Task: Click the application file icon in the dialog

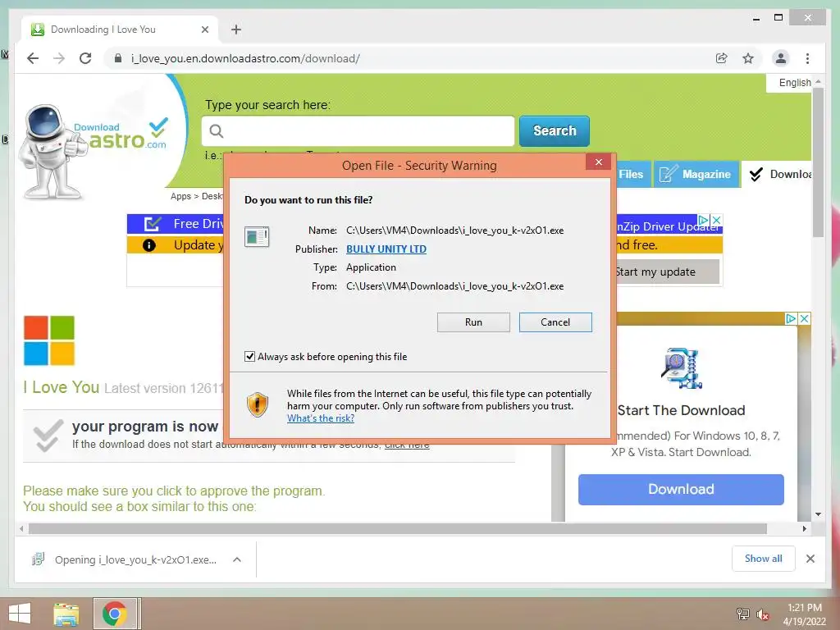Action: point(257,236)
